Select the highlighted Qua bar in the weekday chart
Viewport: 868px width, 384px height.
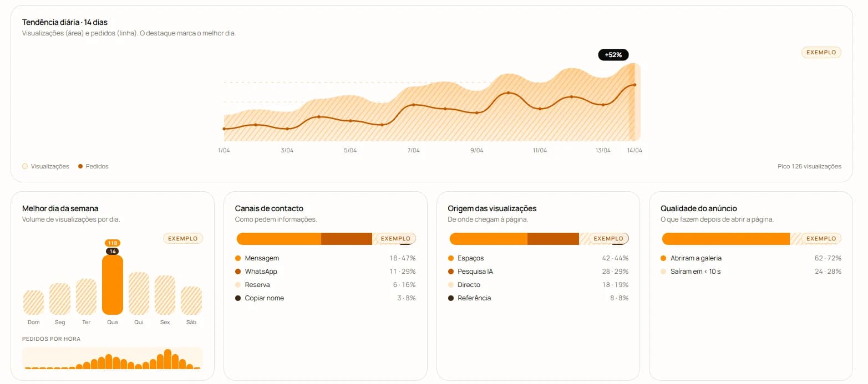(113, 285)
